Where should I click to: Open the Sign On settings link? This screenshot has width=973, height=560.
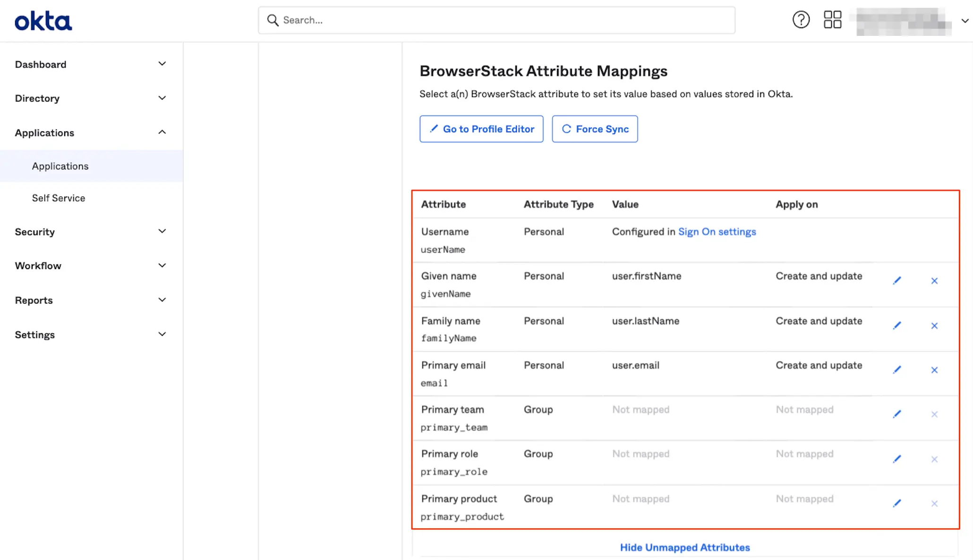click(x=717, y=232)
